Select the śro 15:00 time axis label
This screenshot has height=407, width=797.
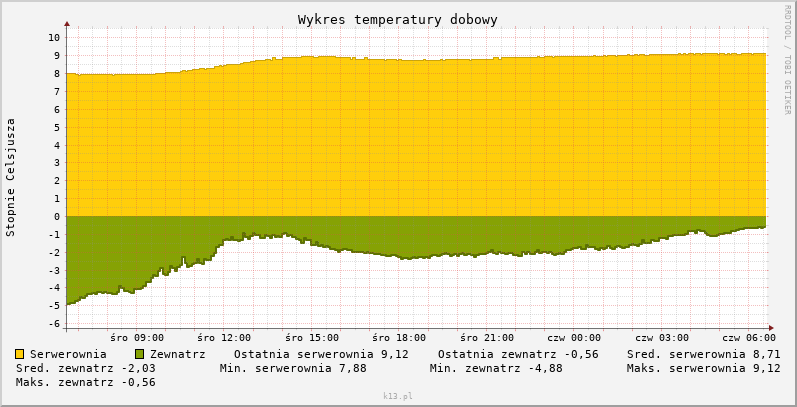311,338
